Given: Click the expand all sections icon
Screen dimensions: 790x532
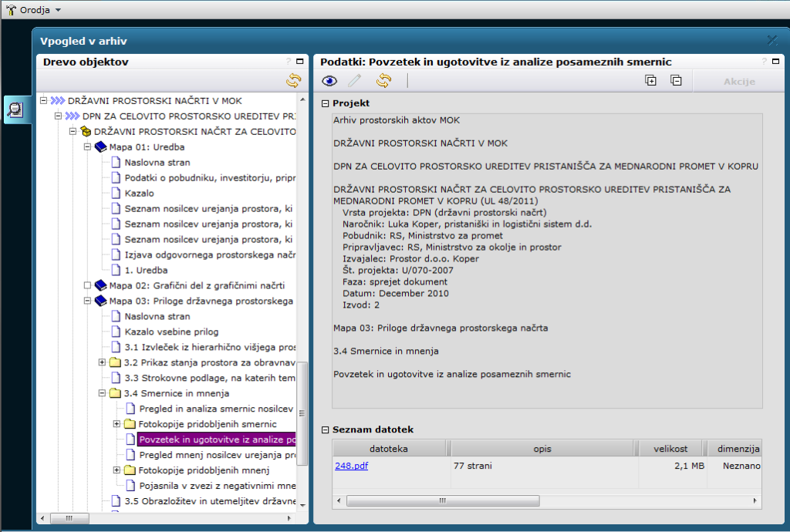Looking at the screenshot, I should click(x=650, y=81).
